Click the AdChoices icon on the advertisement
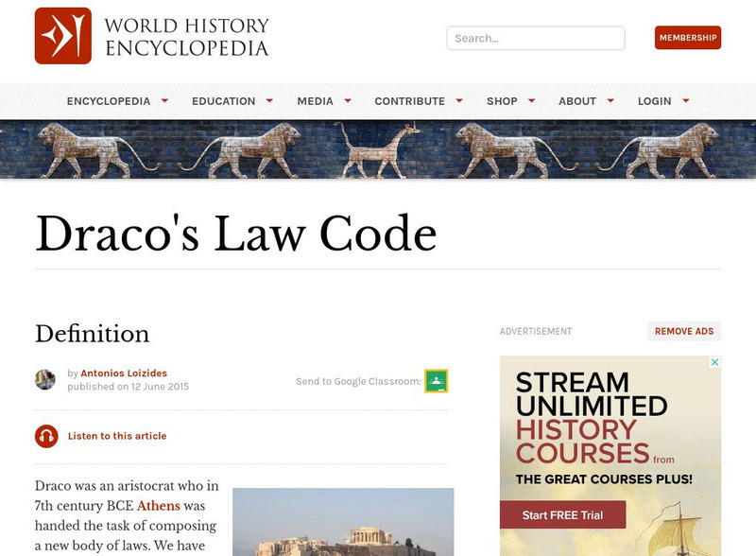This screenshot has width=756, height=556. (715, 363)
